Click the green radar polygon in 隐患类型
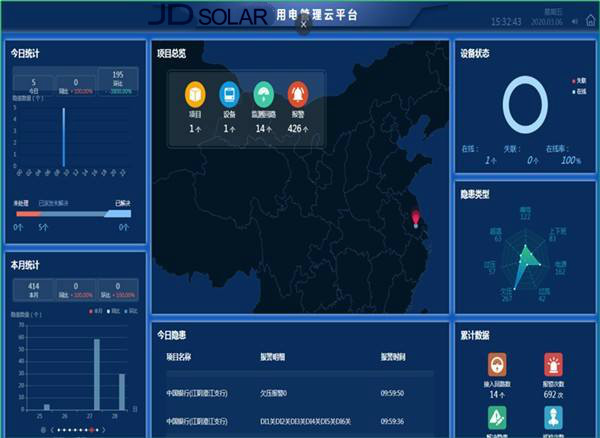 click(528, 258)
